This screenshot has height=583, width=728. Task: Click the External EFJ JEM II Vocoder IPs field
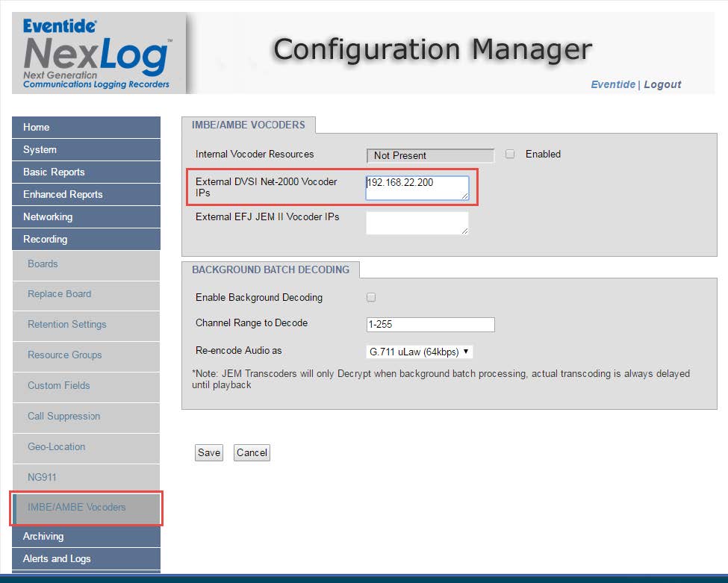(417, 223)
